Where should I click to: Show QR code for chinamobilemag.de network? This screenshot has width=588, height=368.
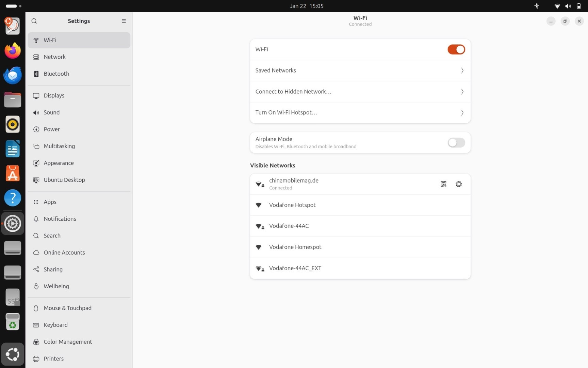click(443, 184)
